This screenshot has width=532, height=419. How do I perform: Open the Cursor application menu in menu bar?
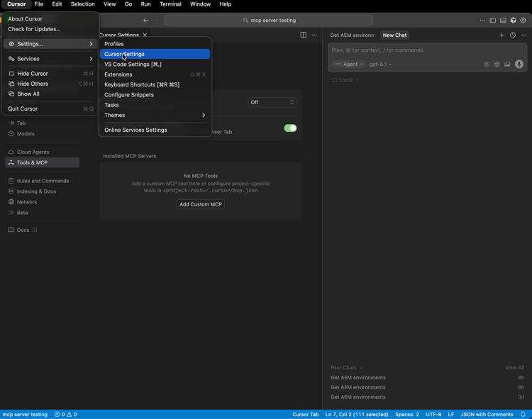click(16, 4)
